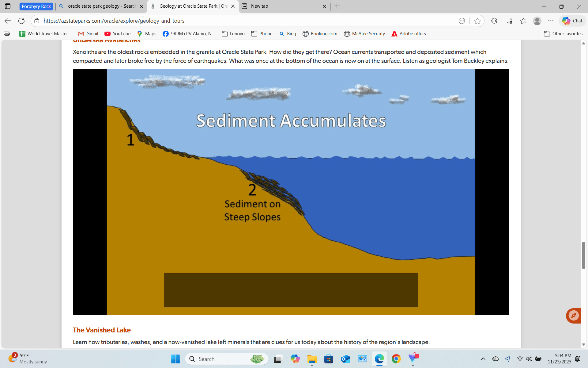Open the Extensions puzzle icon
This screenshot has width=588, height=368.
pos(494,21)
